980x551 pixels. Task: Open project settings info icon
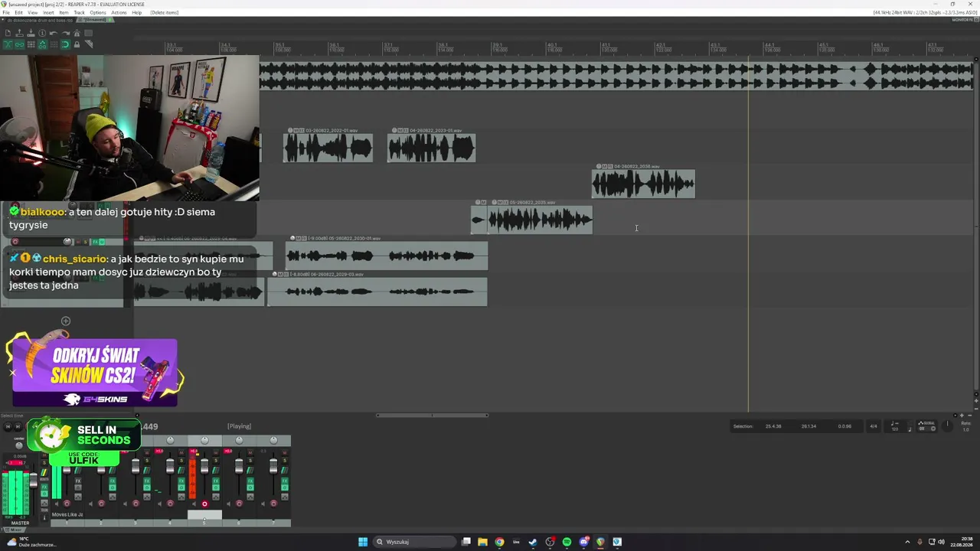coord(42,33)
